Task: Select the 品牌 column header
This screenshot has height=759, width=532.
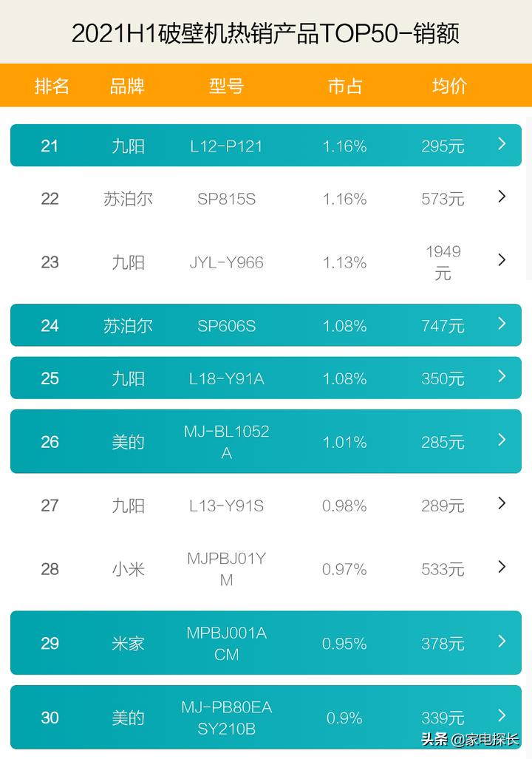Action: pos(127,86)
